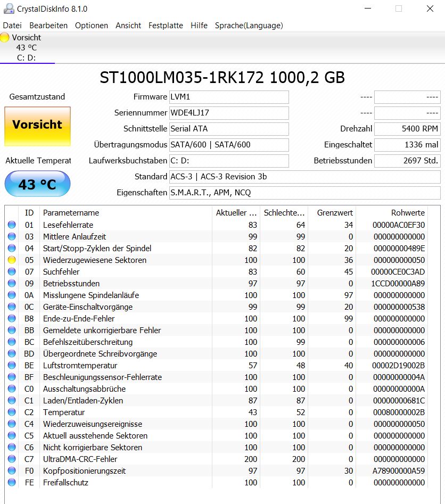Open the Sprache(Language) menu
The image size is (445, 504).
(x=249, y=26)
